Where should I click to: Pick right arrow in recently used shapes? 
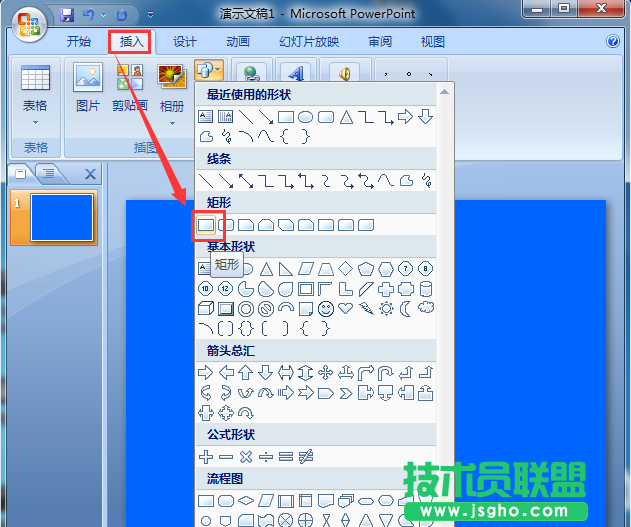(x=405, y=117)
